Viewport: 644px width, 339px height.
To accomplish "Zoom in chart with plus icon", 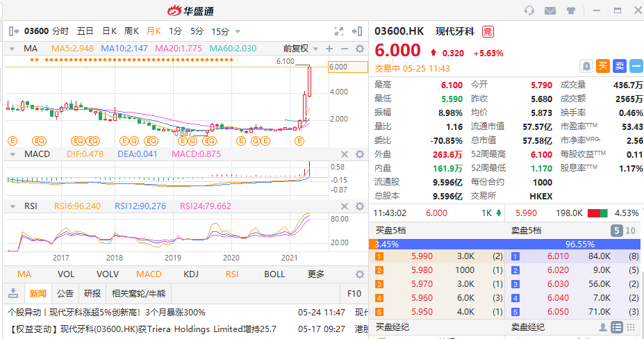I will pyautogui.click(x=329, y=49).
